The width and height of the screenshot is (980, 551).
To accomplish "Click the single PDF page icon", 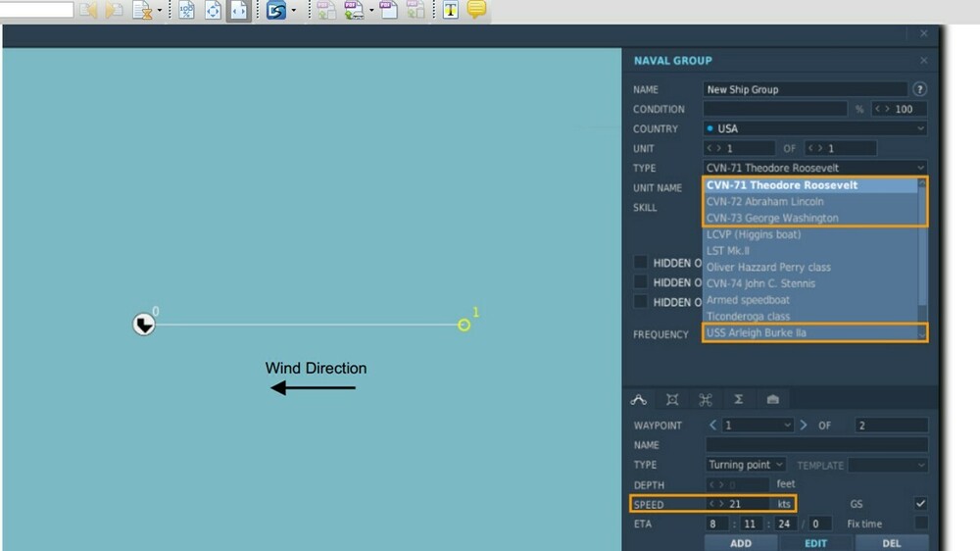I will pos(389,10).
